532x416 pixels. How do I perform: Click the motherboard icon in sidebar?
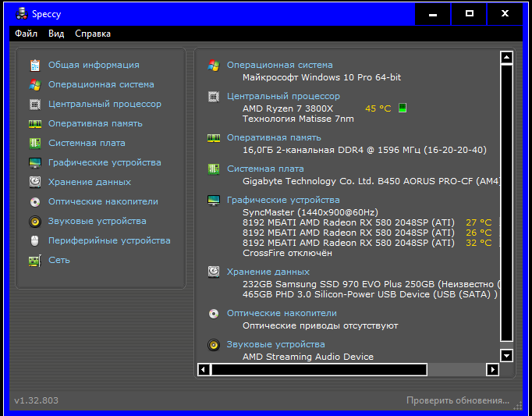[x=35, y=144]
